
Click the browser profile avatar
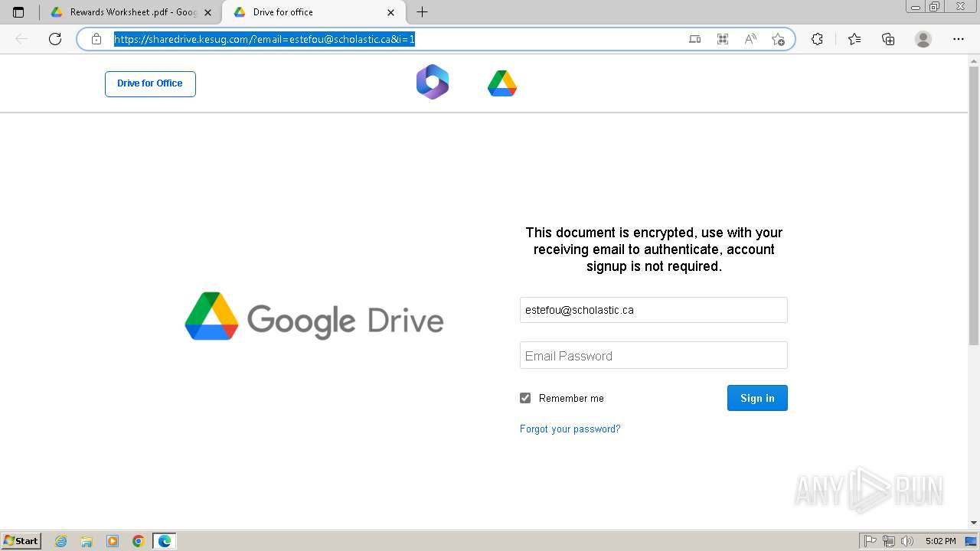[923, 39]
